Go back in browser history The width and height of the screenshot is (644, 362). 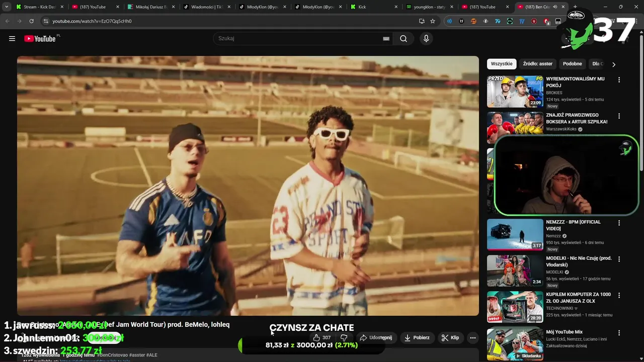point(7,21)
